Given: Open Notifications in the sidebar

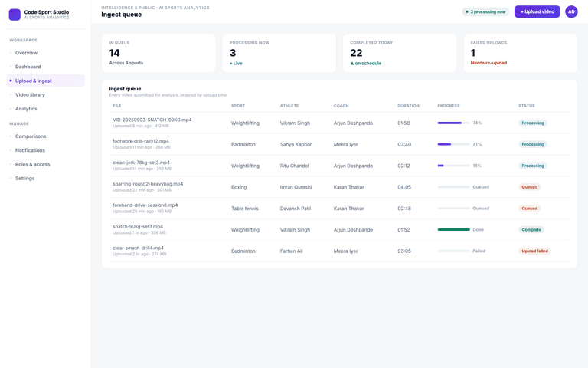Looking at the screenshot, I should click(x=45, y=150).
